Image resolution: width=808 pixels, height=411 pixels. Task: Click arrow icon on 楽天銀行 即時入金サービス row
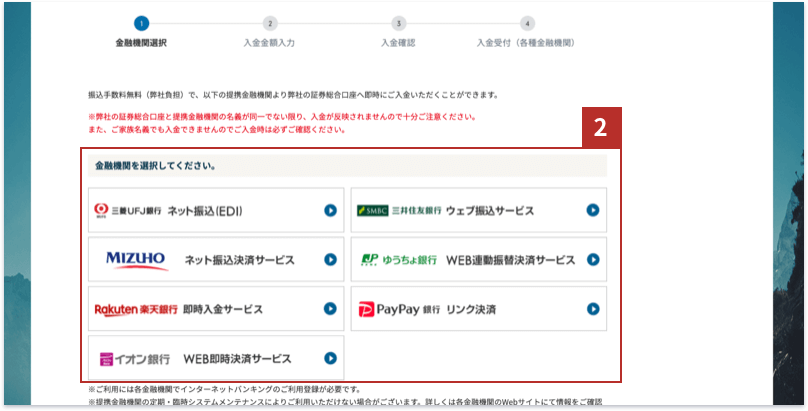click(x=330, y=309)
